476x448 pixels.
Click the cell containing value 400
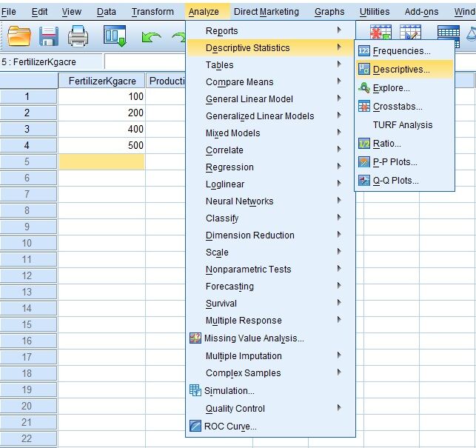[102, 129]
